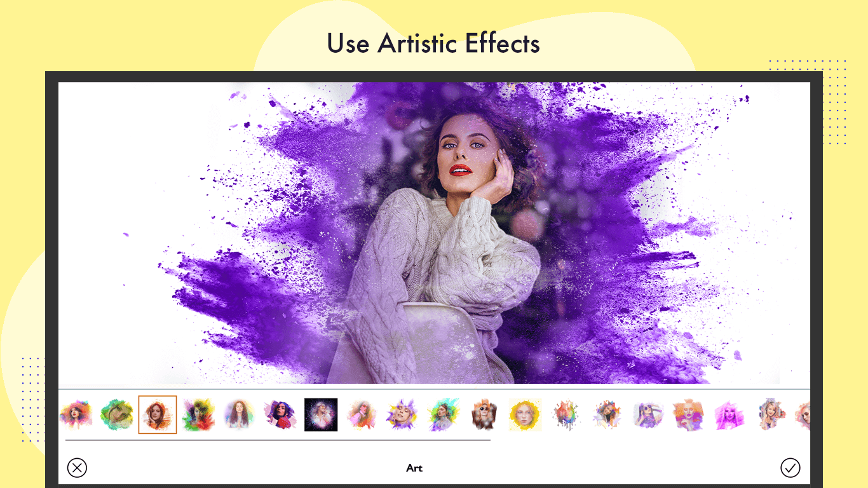This screenshot has height=488, width=868.
Task: Click the 'Art' label at the bottom
Action: pyautogui.click(x=414, y=468)
